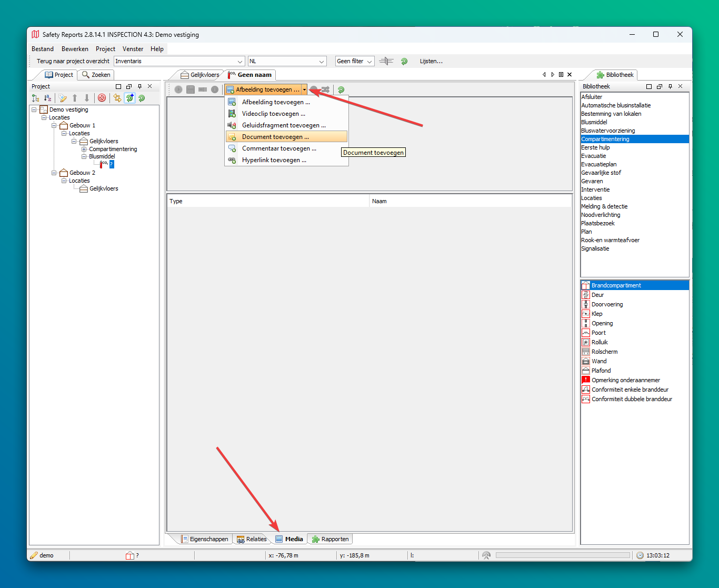Click the red prohibition icon in Project toolbar
Viewport: 719px width, 588px height.
102,98
